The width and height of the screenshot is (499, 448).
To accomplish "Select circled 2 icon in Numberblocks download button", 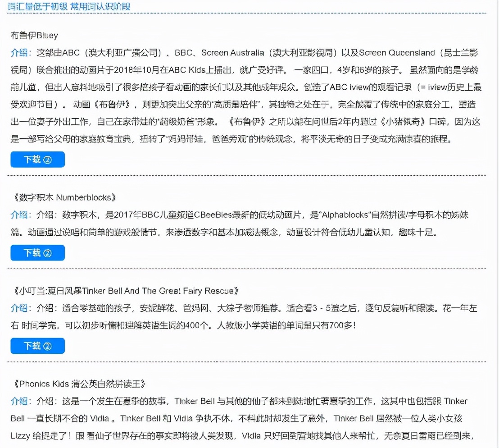I will coord(47,253).
